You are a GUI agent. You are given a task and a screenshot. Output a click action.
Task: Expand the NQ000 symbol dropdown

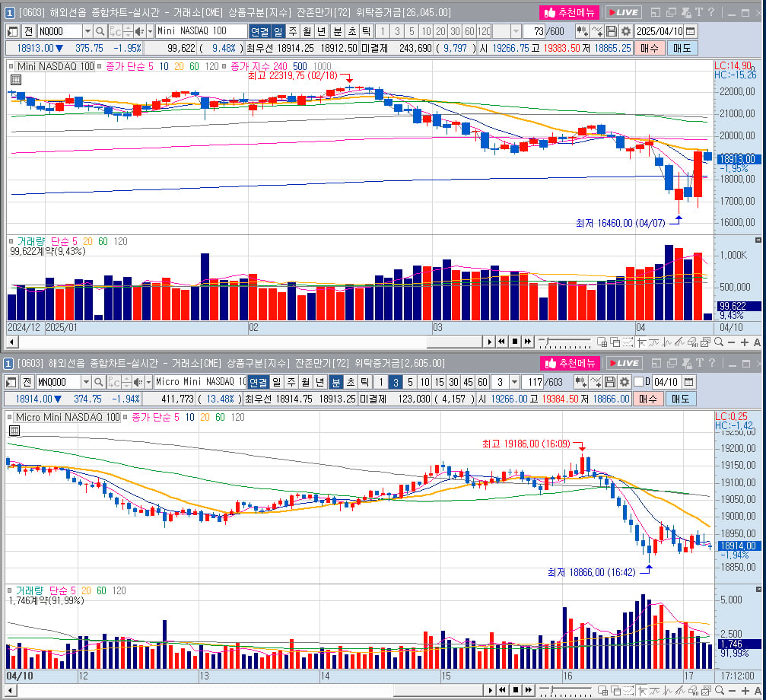[87, 31]
